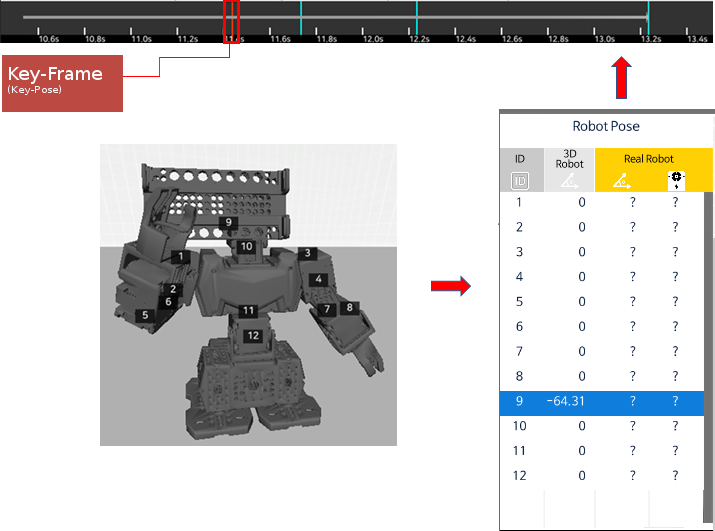Click the 3D Robot angle icon

[x=568, y=180]
